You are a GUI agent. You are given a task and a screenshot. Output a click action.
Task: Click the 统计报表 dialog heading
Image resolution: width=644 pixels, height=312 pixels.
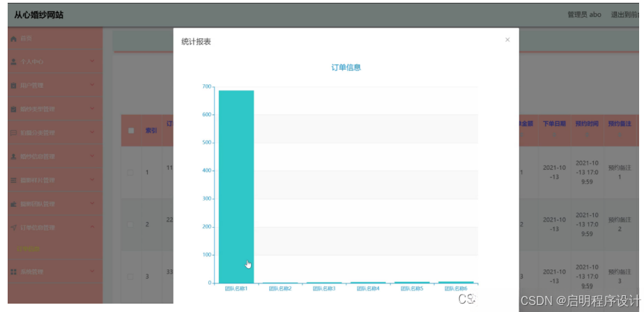197,42
